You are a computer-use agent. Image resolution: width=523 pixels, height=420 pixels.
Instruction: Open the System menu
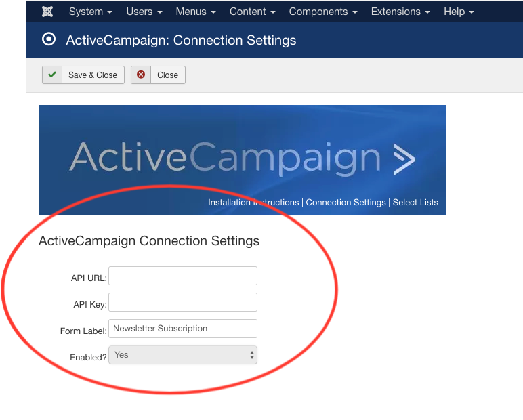click(90, 12)
